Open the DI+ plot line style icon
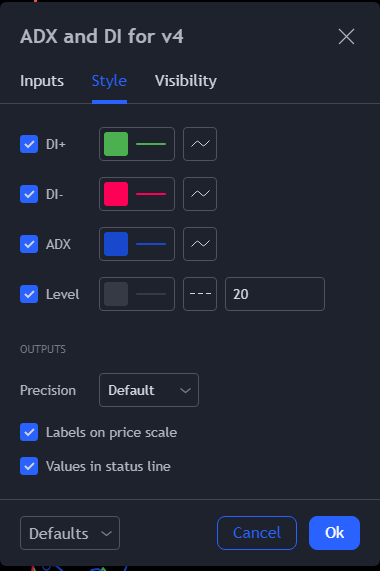Viewport: 380px width, 571px height. [x=200, y=144]
